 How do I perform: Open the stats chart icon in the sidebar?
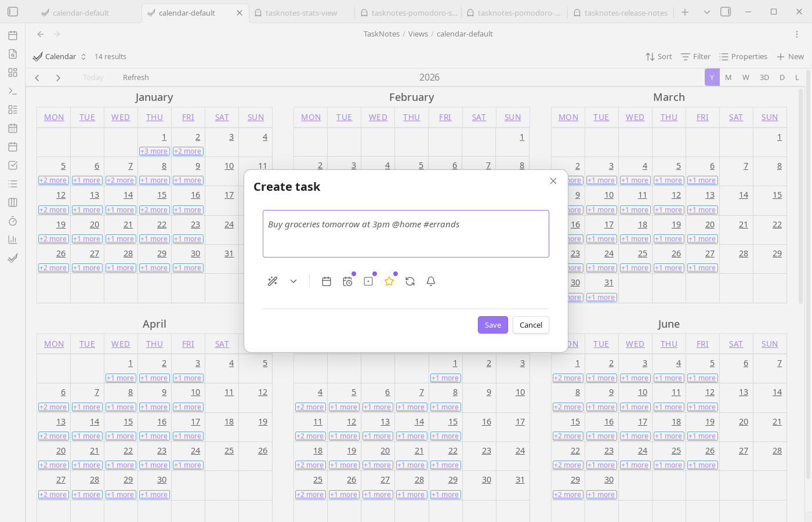tap(13, 240)
